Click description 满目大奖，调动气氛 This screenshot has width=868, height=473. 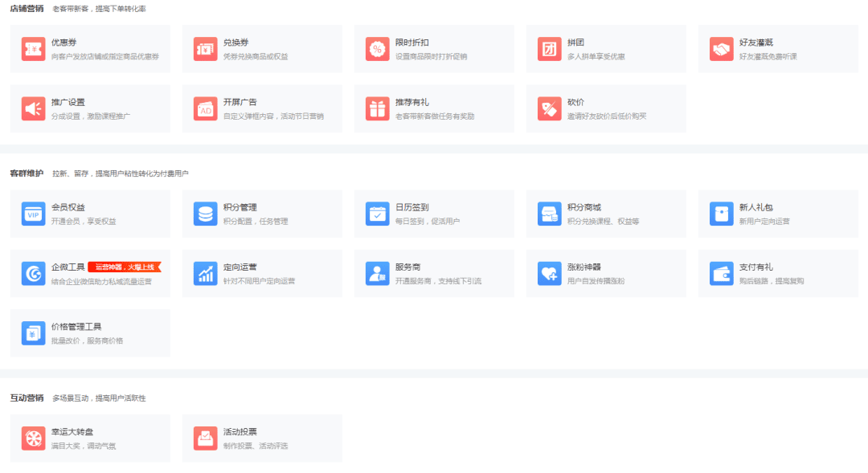pyautogui.click(x=84, y=446)
